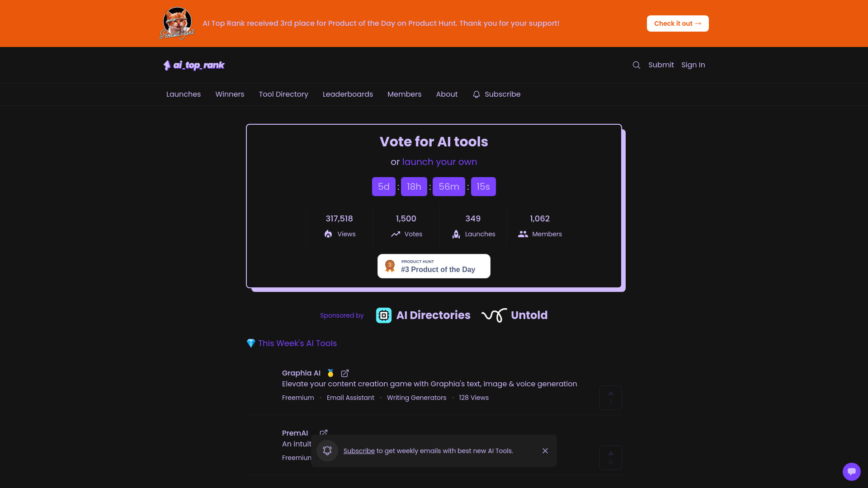Open the Members navigation section
868x488 pixels.
(x=404, y=94)
